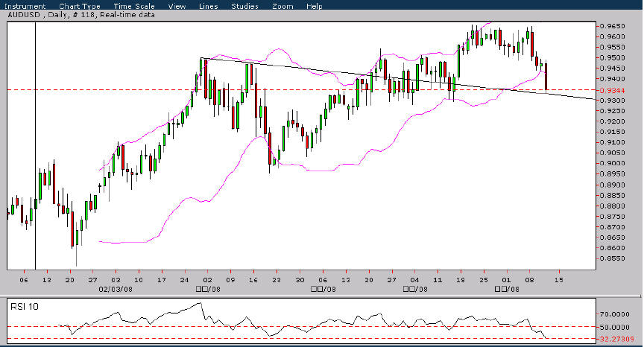Click the 0.8800 price axis label

pos(613,206)
